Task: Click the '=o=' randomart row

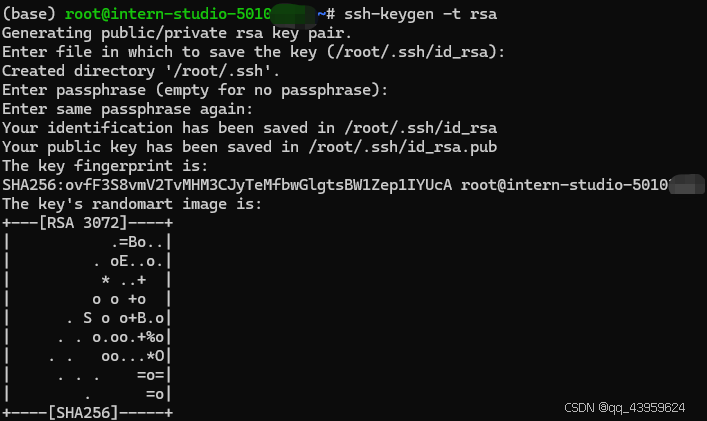Action: pyautogui.click(x=151, y=375)
